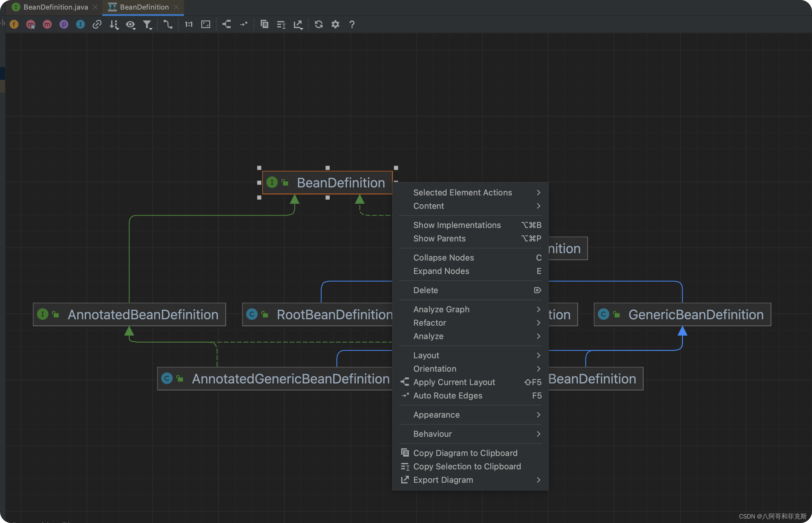Open the visibility level eye dropdown
Screen dimensions: 812x523
[x=130, y=25]
